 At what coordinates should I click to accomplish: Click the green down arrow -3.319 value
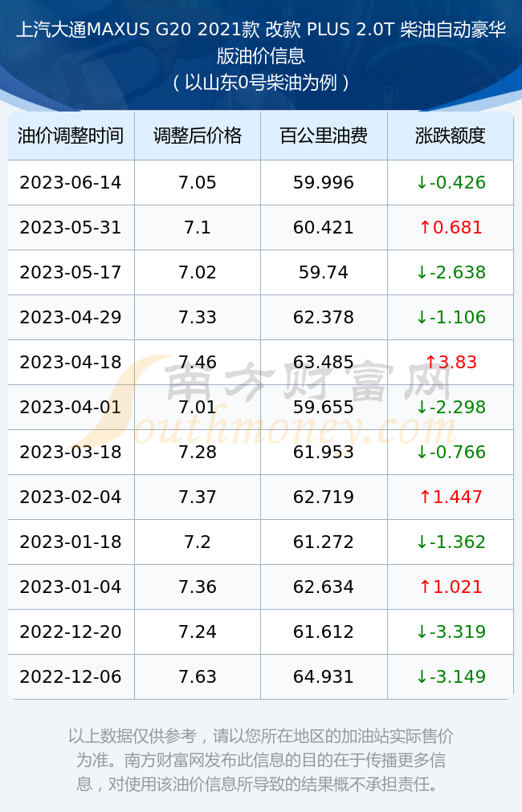(451, 631)
